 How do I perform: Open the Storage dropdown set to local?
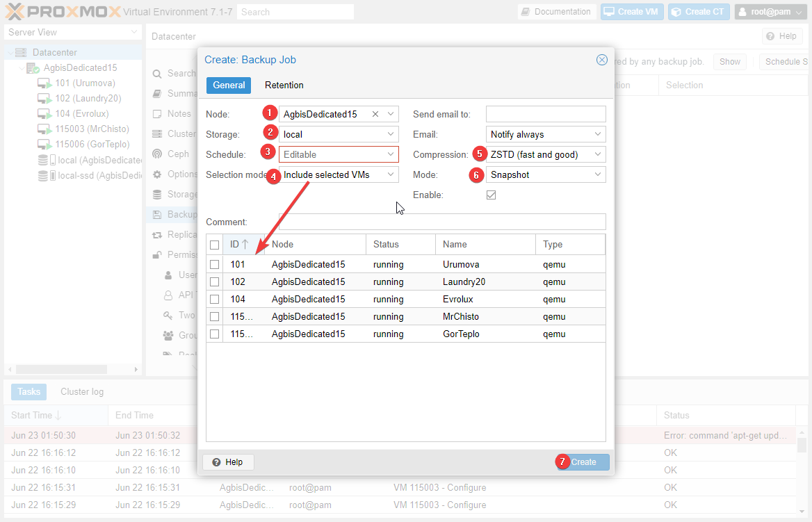coord(391,134)
